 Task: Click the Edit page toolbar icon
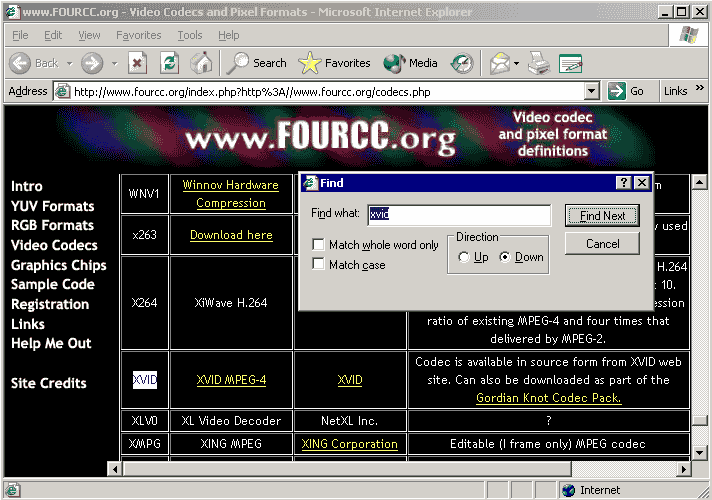click(x=571, y=63)
